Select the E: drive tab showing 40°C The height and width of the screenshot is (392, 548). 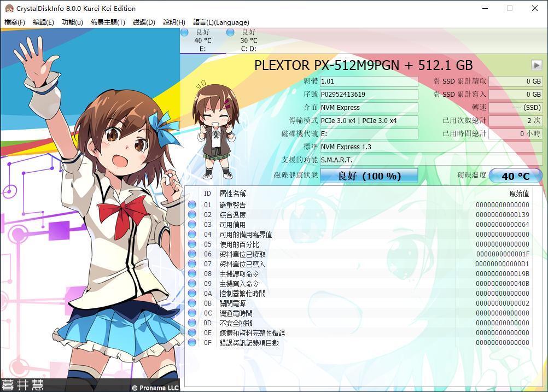pyautogui.click(x=203, y=40)
